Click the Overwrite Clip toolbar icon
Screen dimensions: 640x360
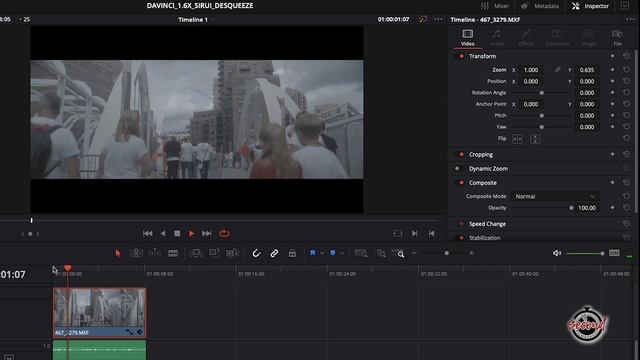(x=214, y=253)
